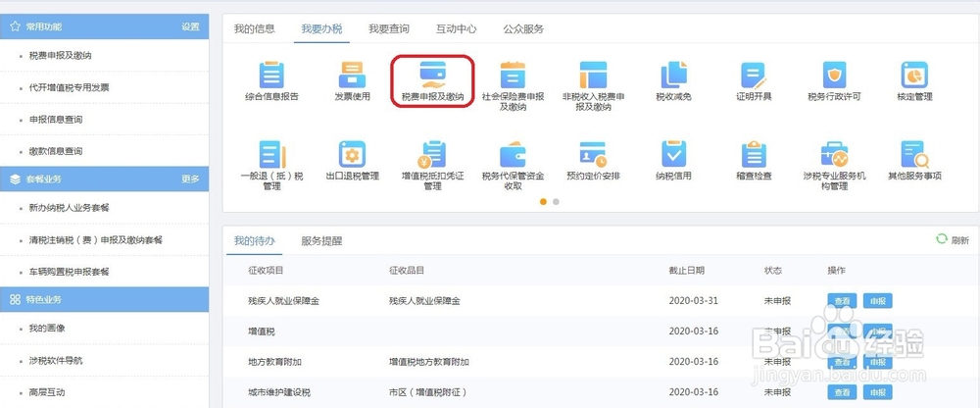Open 税收减免 icon

click(674, 76)
